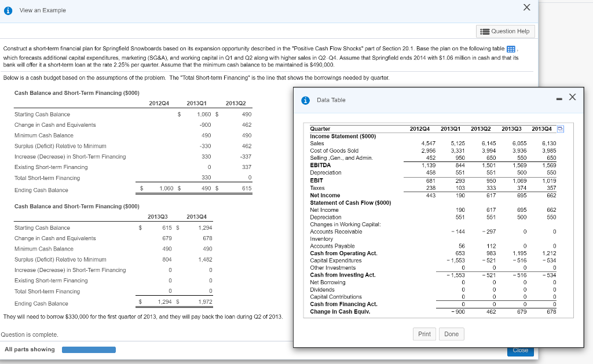The width and height of the screenshot is (593, 364).
Task: Click the X icon on View an Example
Action: (526, 8)
